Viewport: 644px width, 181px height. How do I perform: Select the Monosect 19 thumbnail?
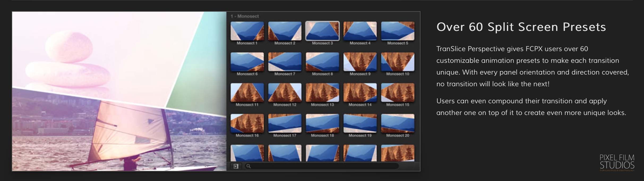tap(360, 124)
